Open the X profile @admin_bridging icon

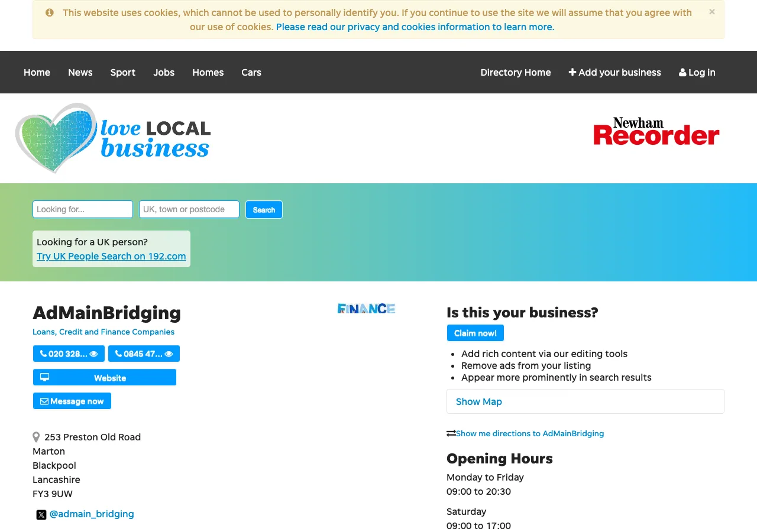pyautogui.click(x=41, y=514)
